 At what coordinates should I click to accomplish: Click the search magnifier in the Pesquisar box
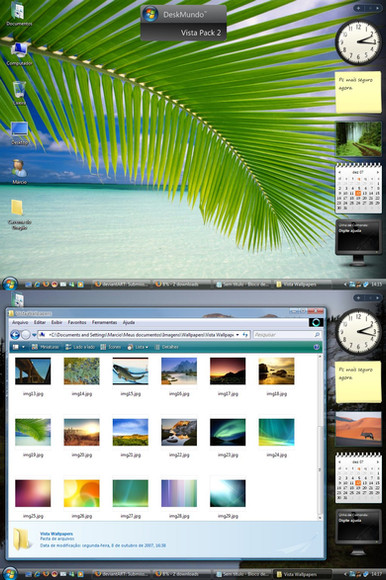[x=317, y=334]
